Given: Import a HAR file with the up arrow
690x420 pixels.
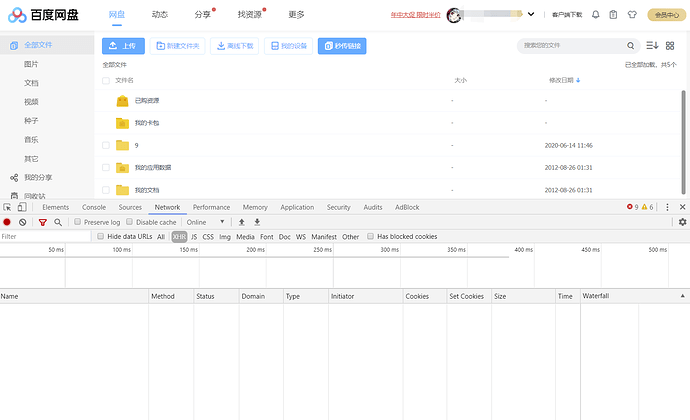Looking at the screenshot, I should tap(242, 222).
